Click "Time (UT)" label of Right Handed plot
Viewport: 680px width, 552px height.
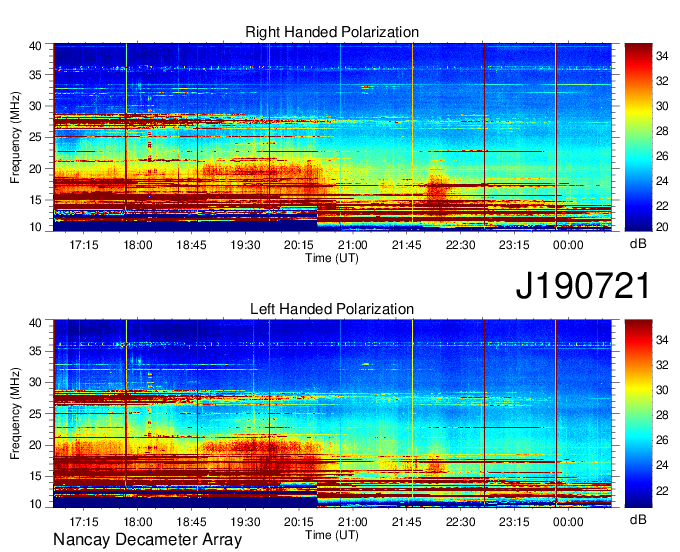tap(332, 258)
